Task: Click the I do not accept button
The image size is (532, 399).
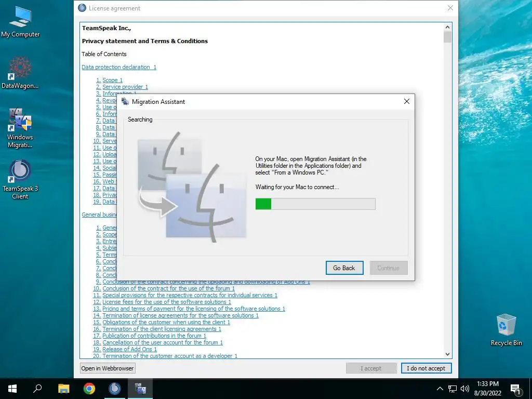Action: (426, 368)
